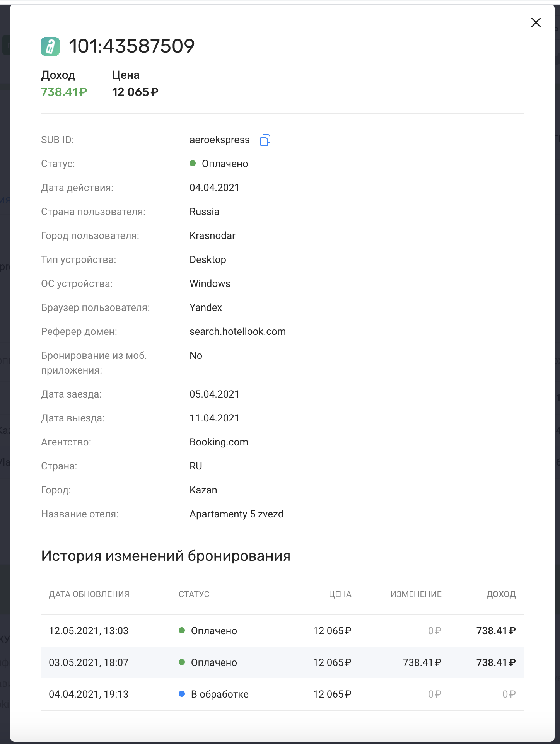
Task: Click the ДОХОД column header
Action: [501, 594]
